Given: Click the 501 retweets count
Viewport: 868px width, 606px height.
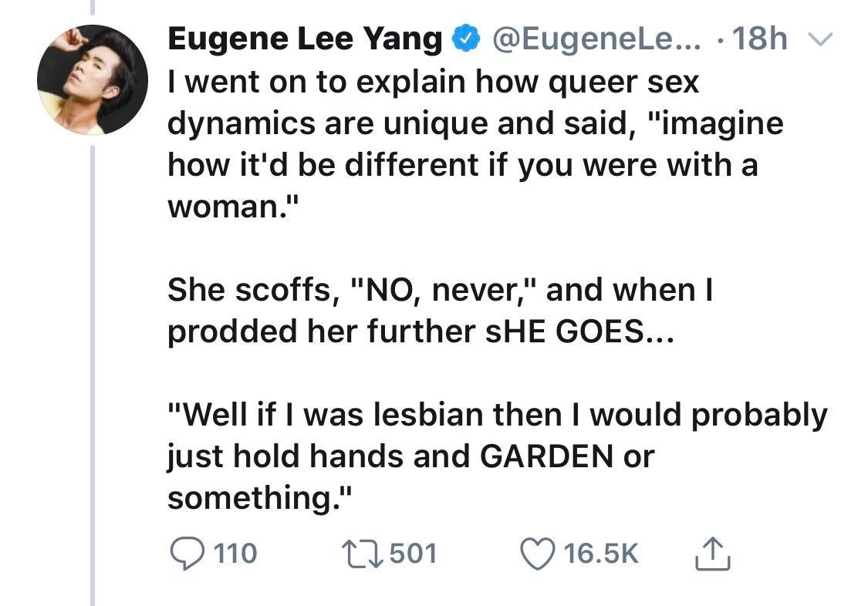Looking at the screenshot, I should pyautogui.click(x=413, y=554).
